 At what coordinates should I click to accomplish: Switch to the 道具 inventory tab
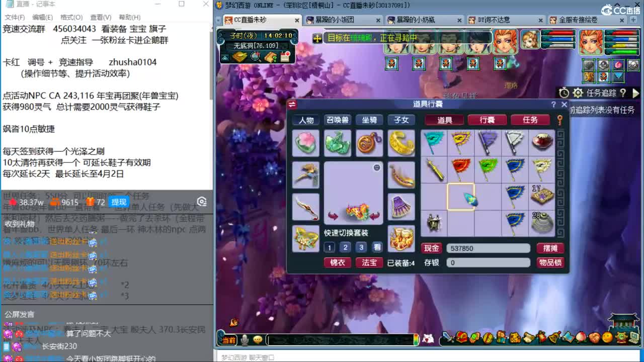pyautogui.click(x=445, y=120)
